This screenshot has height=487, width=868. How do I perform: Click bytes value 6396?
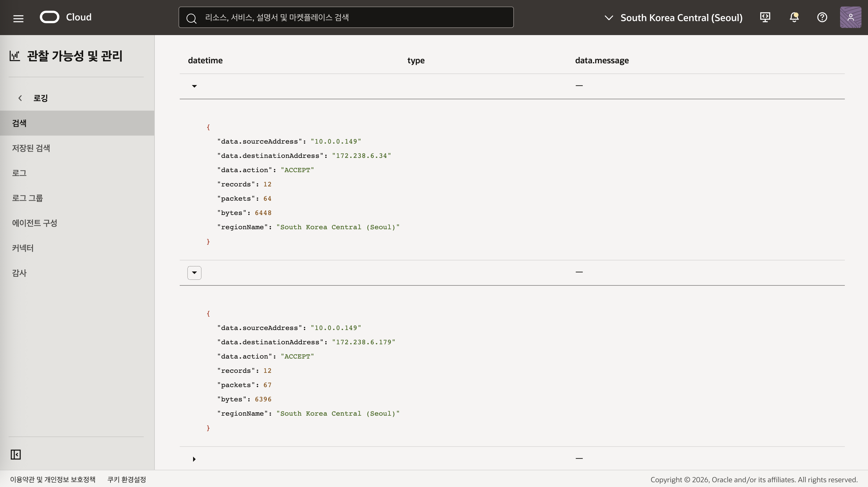coord(263,399)
